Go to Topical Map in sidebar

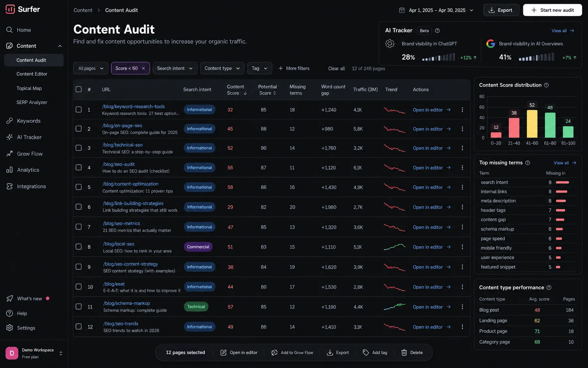[29, 88]
